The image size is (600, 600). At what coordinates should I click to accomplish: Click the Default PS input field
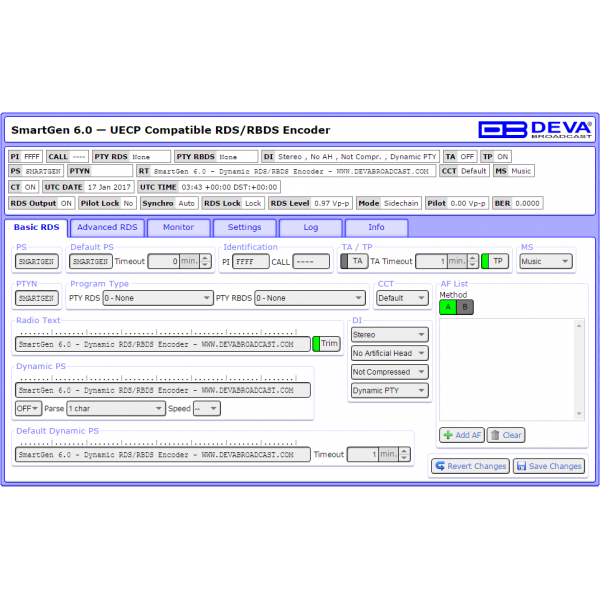pyautogui.click(x=91, y=261)
